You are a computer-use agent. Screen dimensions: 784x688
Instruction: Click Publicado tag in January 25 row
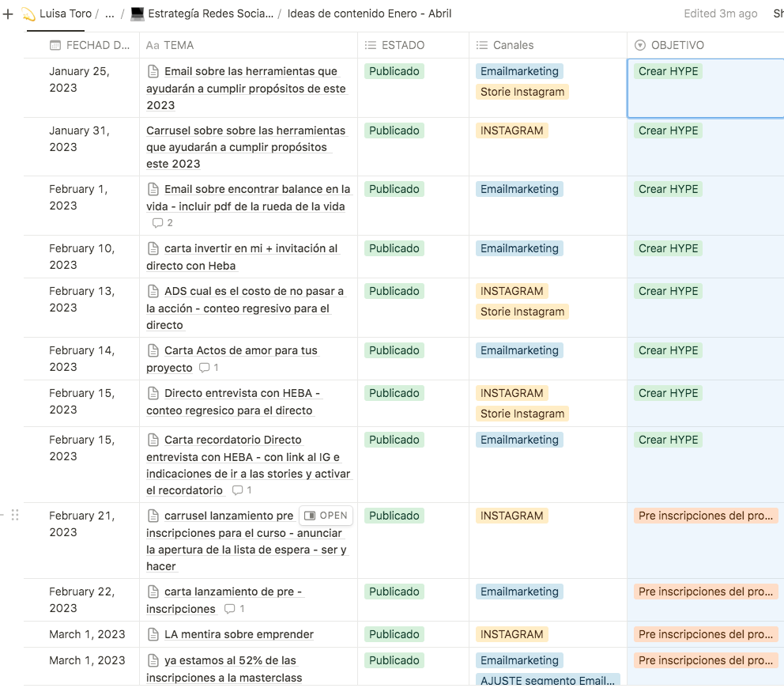[394, 71]
